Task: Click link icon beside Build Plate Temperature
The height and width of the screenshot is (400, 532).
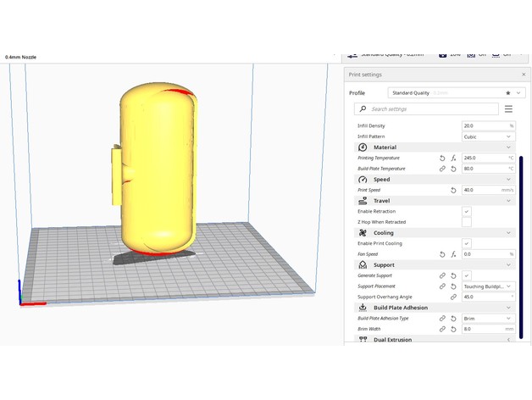Action: point(442,169)
